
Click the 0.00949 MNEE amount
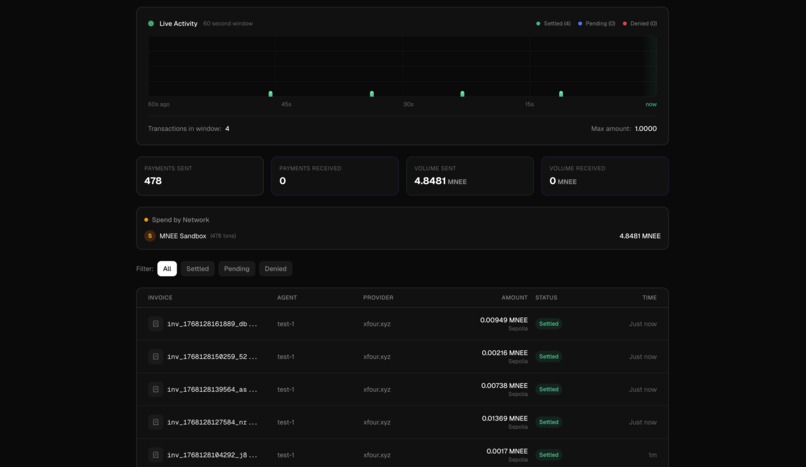pyautogui.click(x=504, y=320)
